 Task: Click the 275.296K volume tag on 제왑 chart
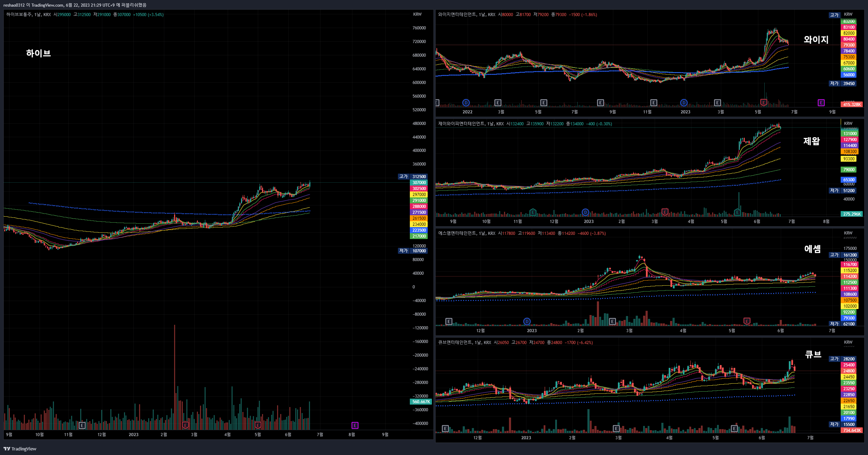point(852,214)
